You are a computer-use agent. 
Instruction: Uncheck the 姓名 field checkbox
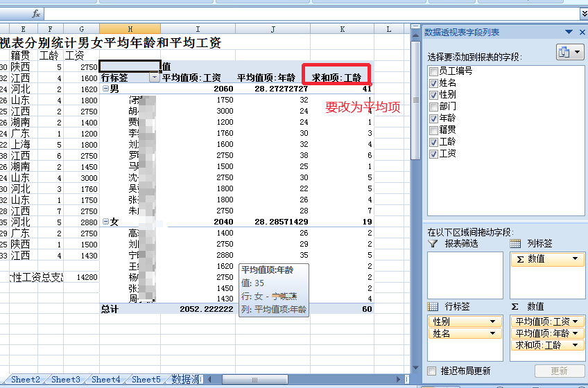pyautogui.click(x=434, y=83)
